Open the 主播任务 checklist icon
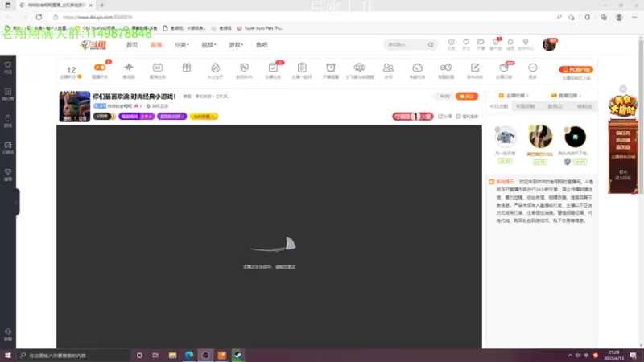 (x=273, y=70)
